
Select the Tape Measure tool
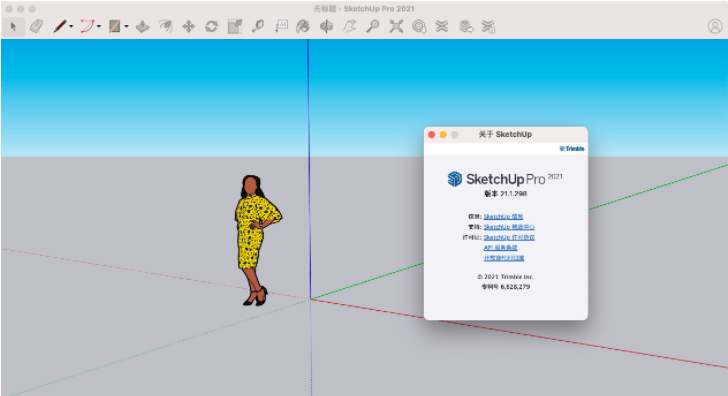point(258,26)
